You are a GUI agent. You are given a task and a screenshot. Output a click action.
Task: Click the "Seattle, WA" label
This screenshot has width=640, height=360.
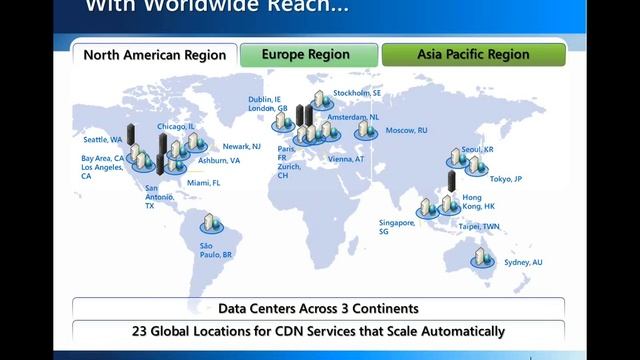point(102,140)
